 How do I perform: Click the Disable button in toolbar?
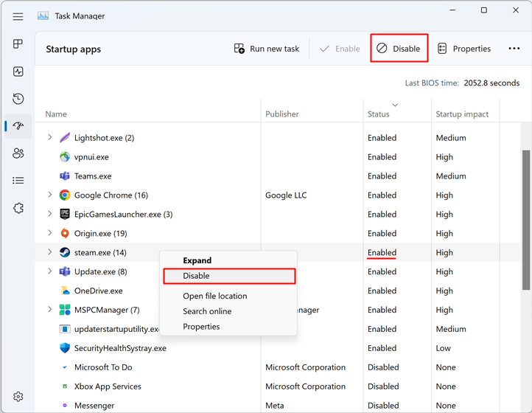399,49
